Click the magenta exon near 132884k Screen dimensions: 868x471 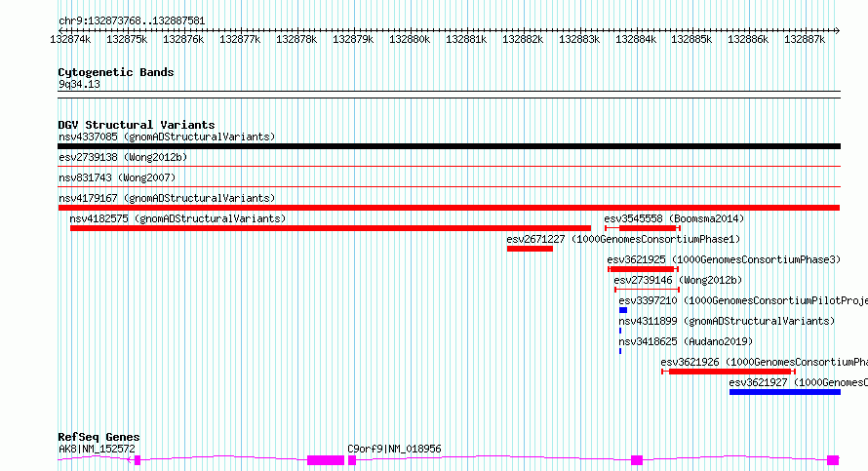pos(637,460)
